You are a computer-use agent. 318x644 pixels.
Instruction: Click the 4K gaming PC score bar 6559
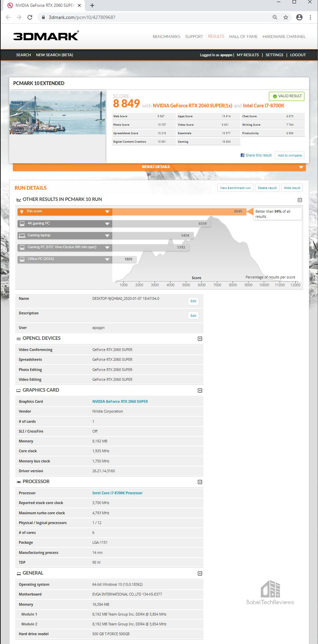click(161, 224)
